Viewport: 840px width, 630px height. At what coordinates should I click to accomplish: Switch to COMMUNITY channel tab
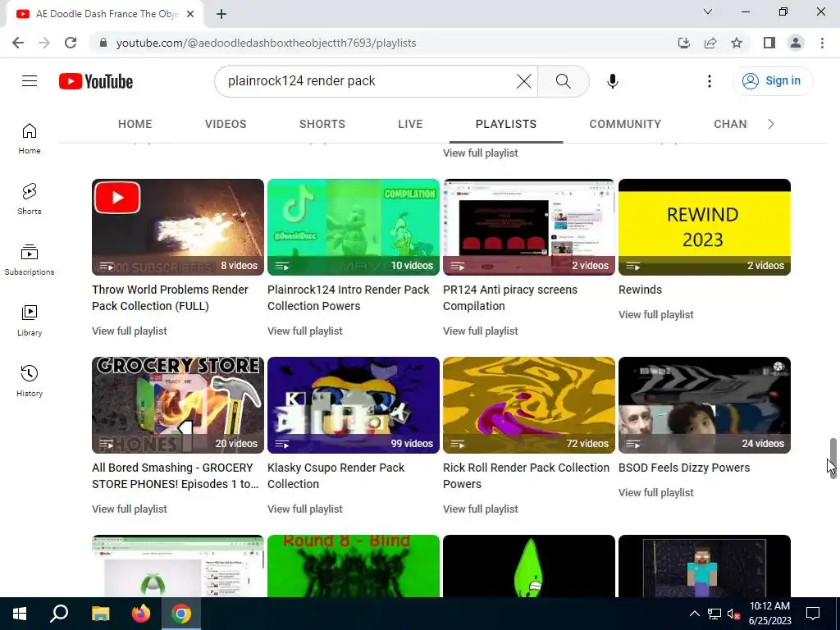point(625,125)
